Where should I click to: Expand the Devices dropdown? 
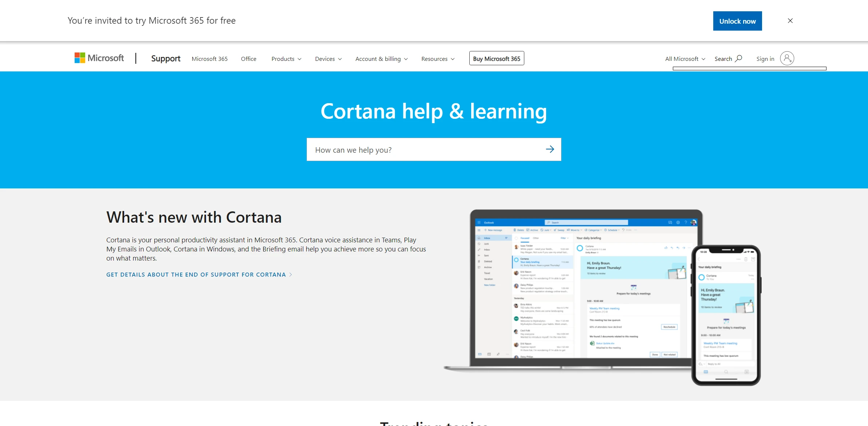pyautogui.click(x=328, y=59)
